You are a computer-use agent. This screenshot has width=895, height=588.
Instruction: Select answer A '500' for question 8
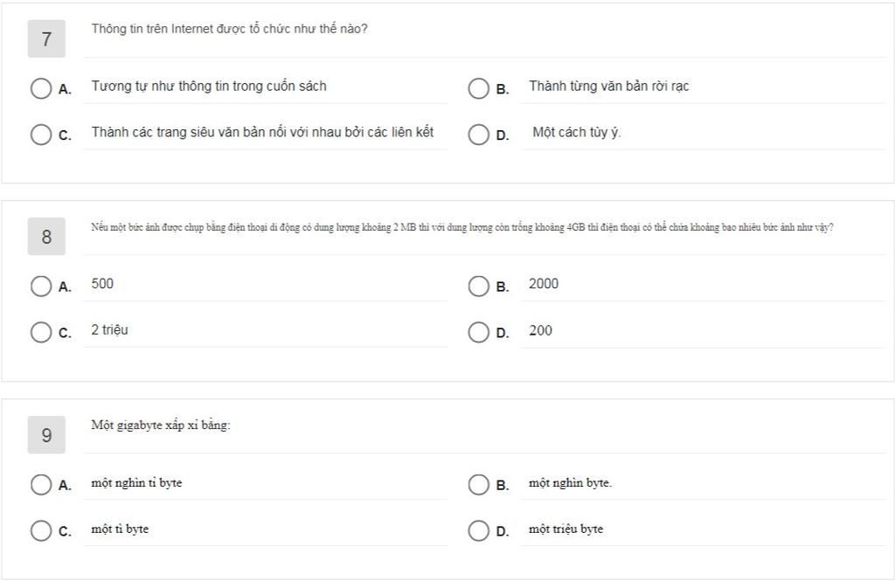point(41,287)
